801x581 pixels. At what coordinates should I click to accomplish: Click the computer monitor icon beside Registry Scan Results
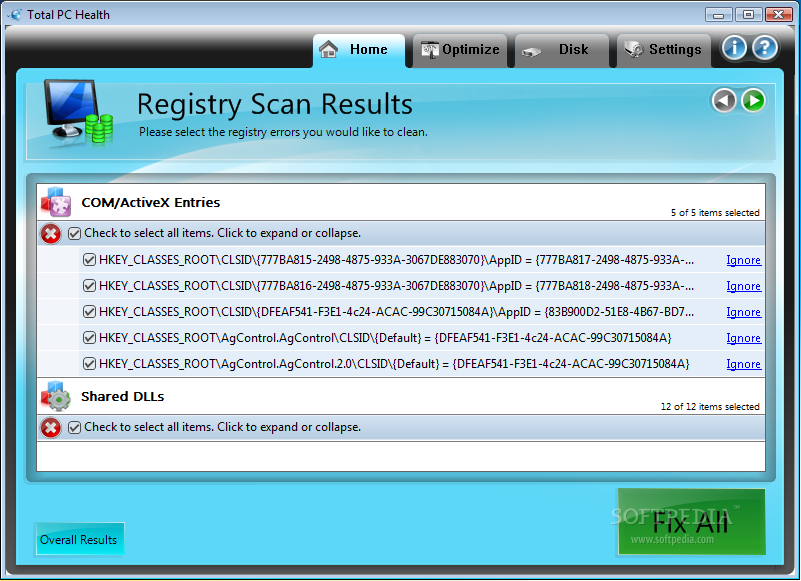click(x=77, y=112)
